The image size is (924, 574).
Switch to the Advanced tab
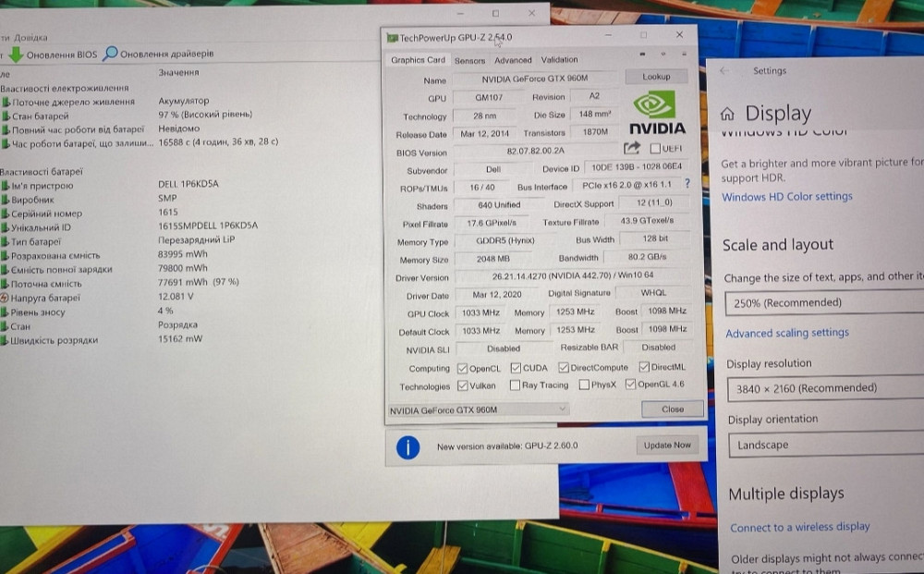[513, 60]
